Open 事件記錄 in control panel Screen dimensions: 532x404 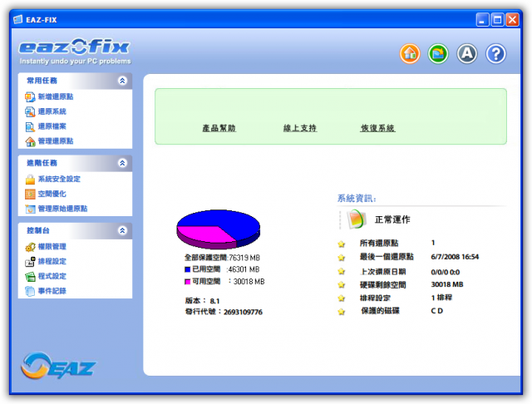(x=52, y=291)
